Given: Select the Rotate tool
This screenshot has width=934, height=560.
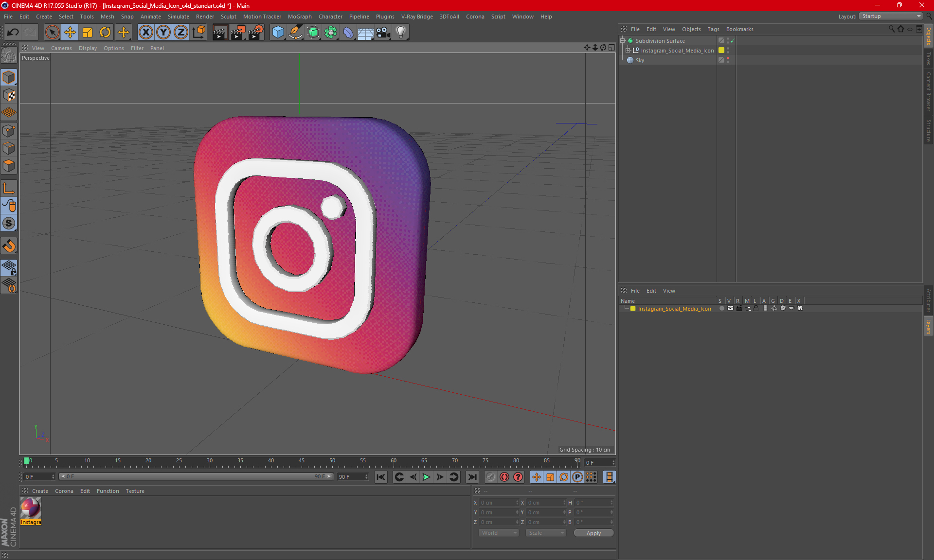Looking at the screenshot, I should pos(105,32).
